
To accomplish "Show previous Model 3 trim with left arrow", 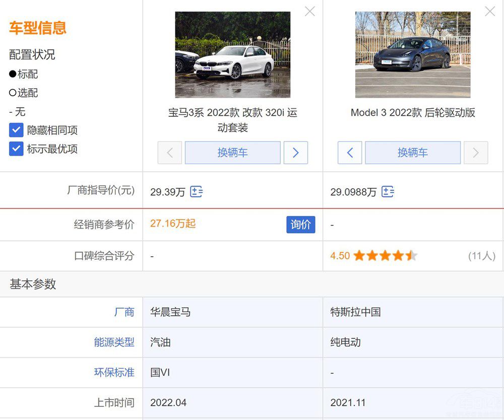I will tap(350, 153).
